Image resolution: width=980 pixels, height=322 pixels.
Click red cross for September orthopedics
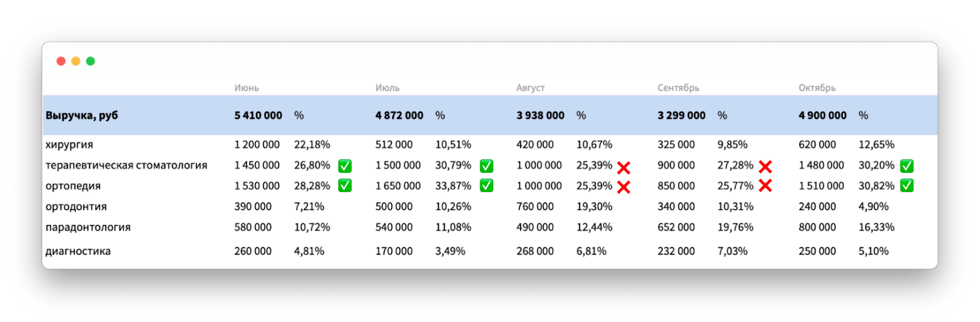click(x=765, y=186)
